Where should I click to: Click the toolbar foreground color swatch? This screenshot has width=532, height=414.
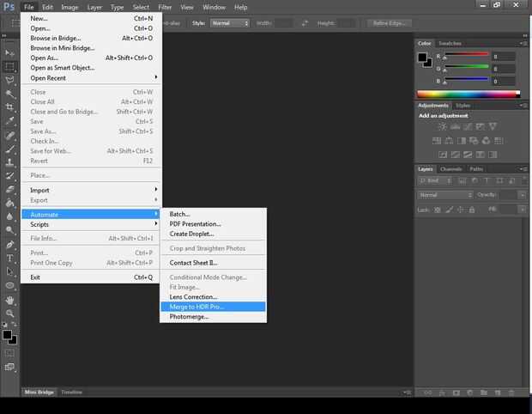click(x=7, y=334)
